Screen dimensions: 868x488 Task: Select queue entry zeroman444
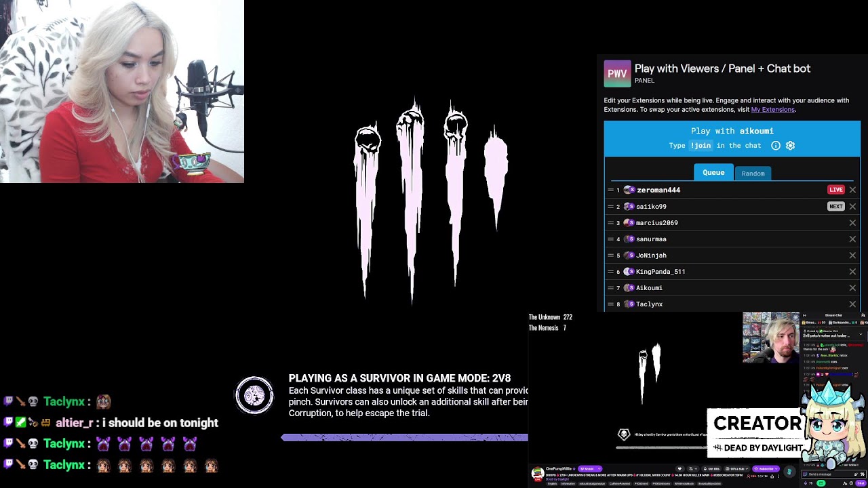click(x=732, y=190)
